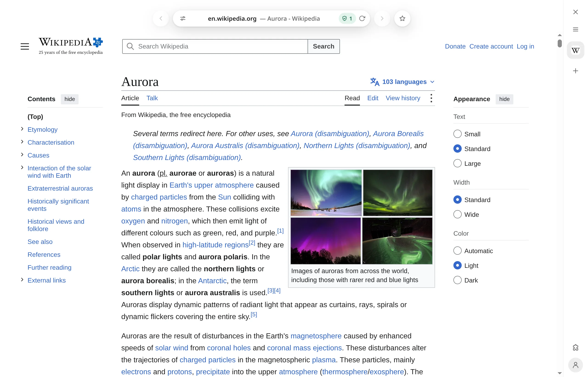This screenshot has height=377, width=588.
Task: Open the Wikipedia main menu hamburger icon
Action: [x=25, y=46]
